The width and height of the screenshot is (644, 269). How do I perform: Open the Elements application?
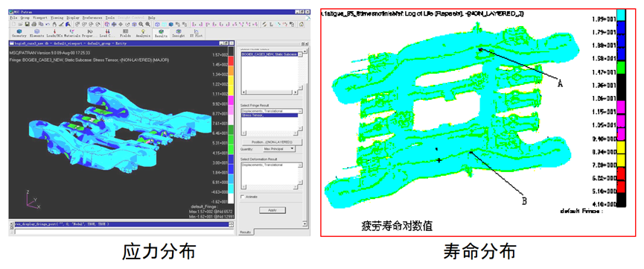pyautogui.click(x=37, y=34)
